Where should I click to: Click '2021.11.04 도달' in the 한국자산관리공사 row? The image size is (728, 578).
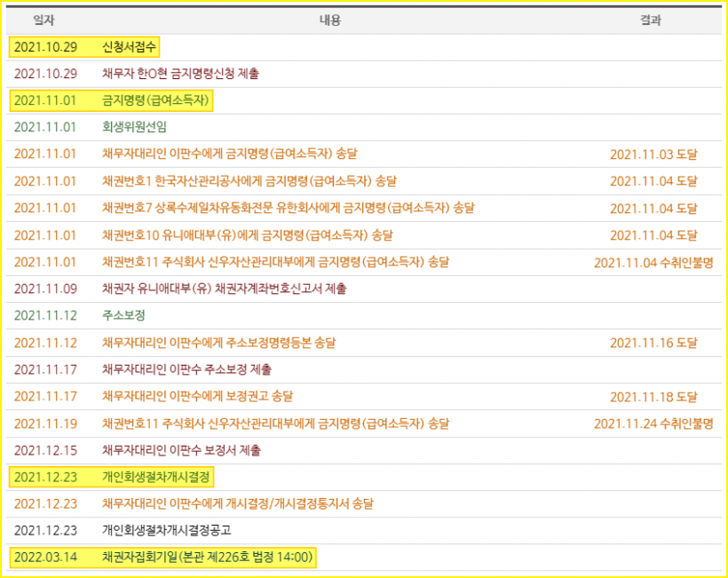(653, 181)
